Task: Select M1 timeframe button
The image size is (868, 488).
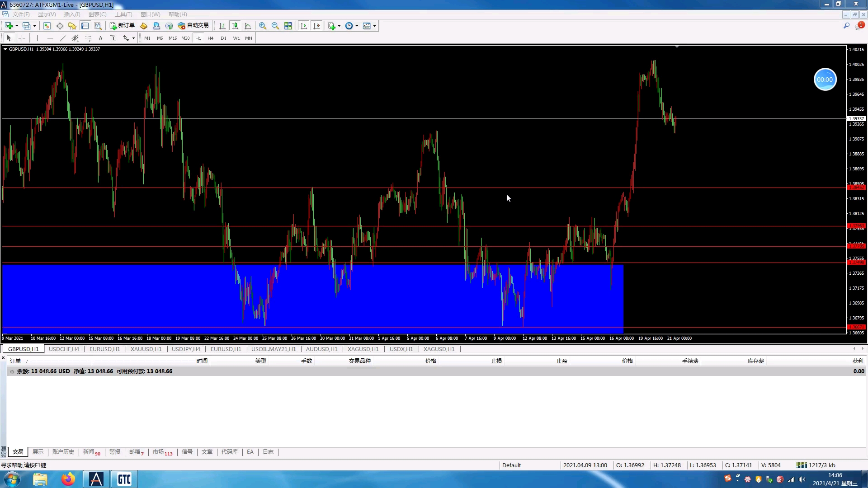Action: [x=146, y=38]
